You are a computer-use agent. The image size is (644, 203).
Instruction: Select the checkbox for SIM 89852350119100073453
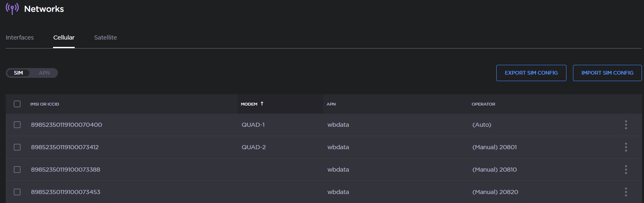(x=17, y=192)
